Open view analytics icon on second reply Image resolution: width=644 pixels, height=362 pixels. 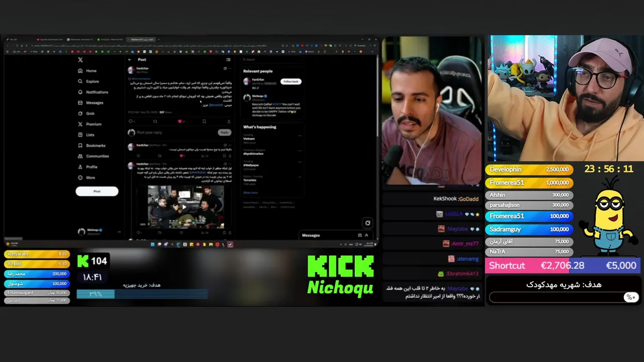202,155
